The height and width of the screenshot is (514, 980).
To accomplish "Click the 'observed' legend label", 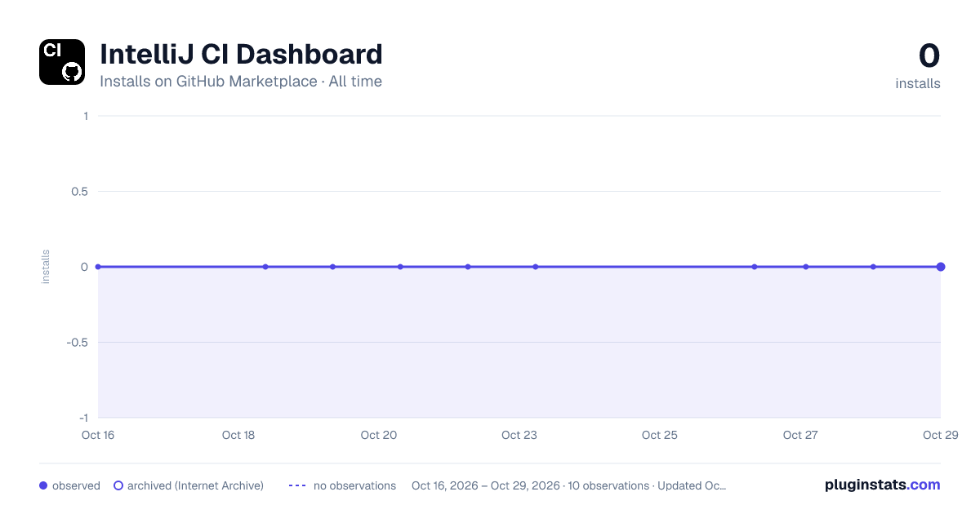I will pyautogui.click(x=76, y=485).
